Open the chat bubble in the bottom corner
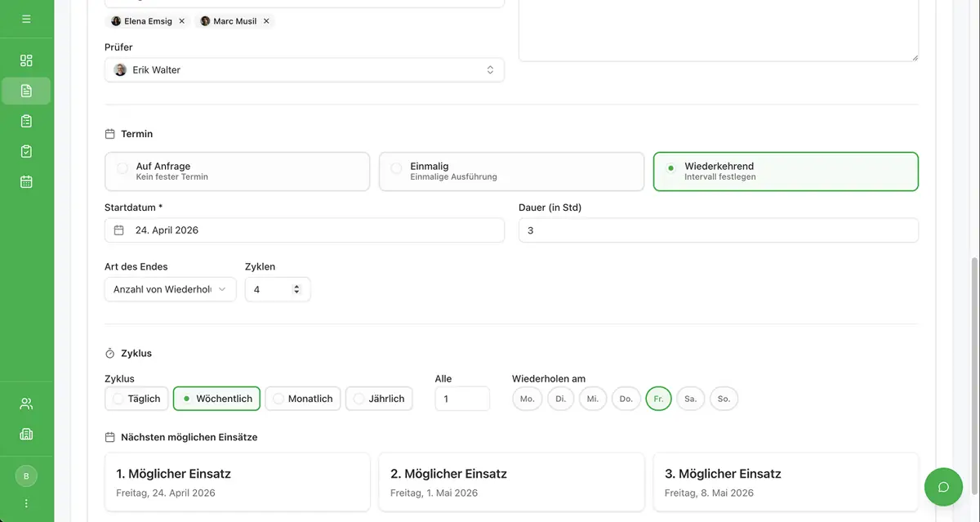 click(943, 486)
